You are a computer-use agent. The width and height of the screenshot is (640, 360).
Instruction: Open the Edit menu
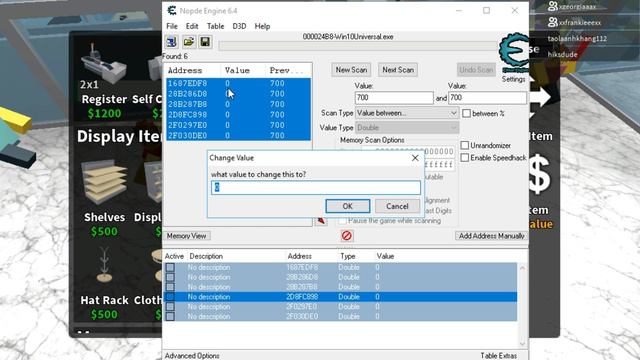click(192, 26)
